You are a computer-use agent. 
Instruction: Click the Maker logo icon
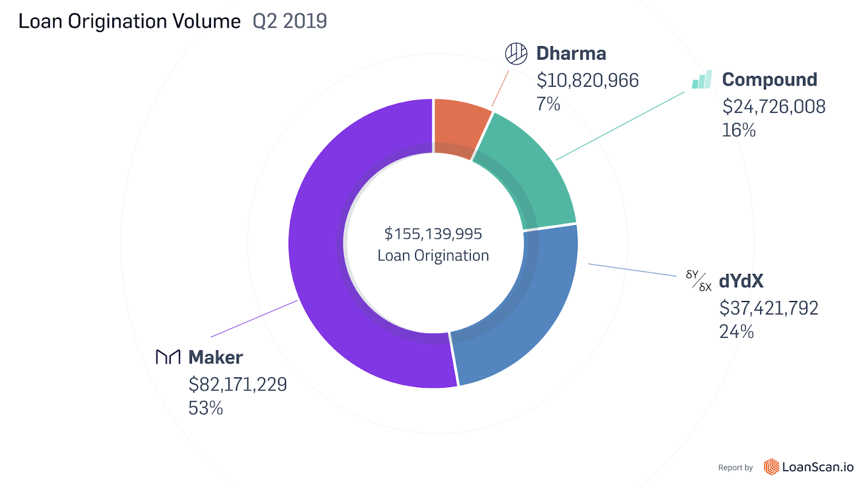coord(168,357)
